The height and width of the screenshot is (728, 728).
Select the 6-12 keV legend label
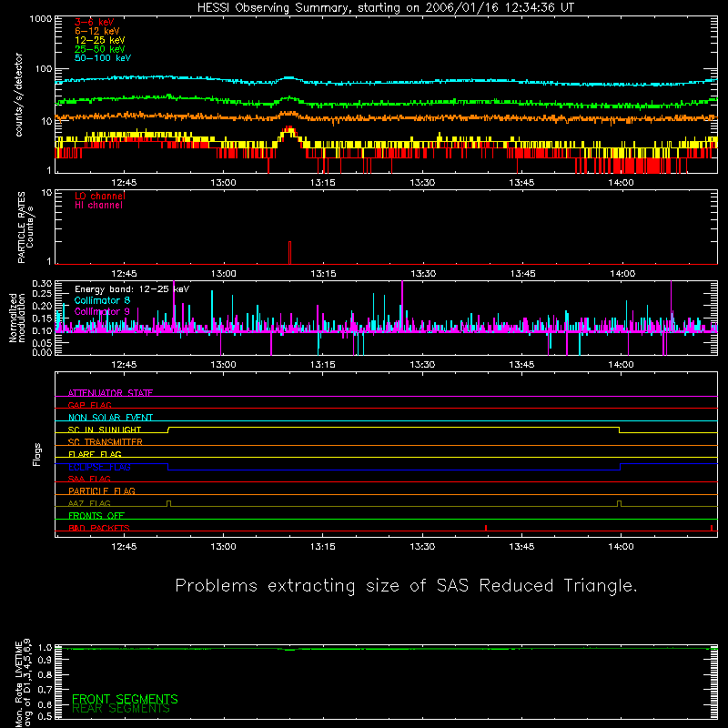97,31
